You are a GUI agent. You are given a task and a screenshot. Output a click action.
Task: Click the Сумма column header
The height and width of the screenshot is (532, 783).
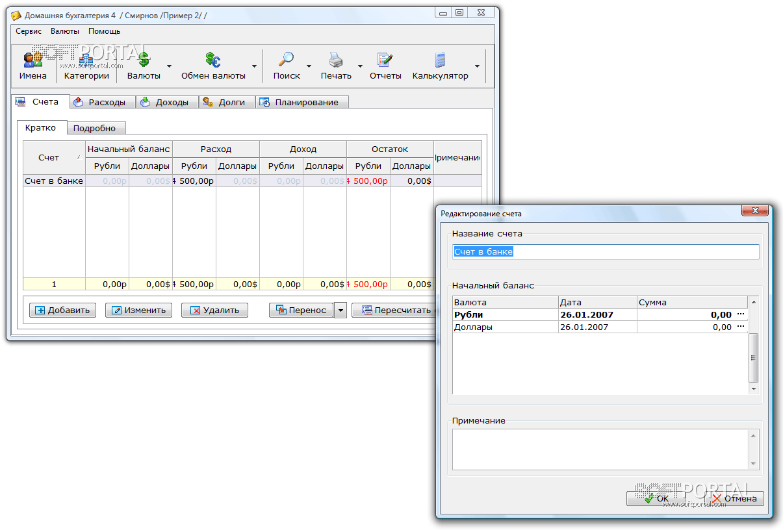[x=692, y=302]
